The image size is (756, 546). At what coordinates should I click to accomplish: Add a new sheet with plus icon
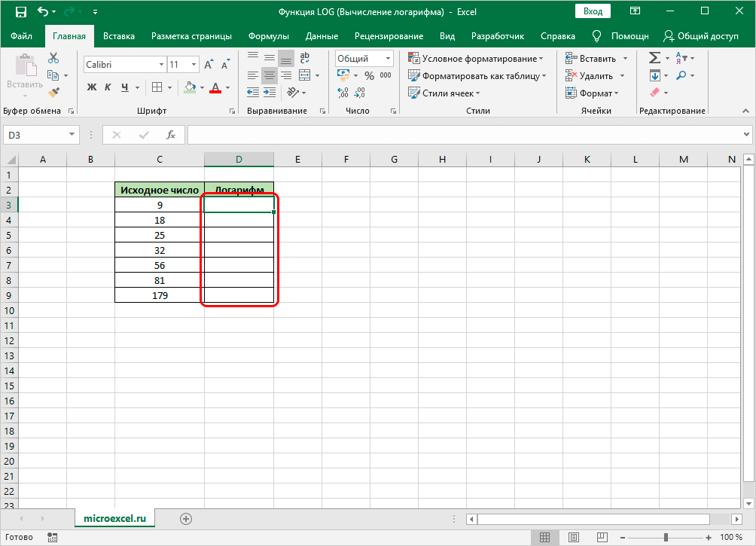(186, 518)
